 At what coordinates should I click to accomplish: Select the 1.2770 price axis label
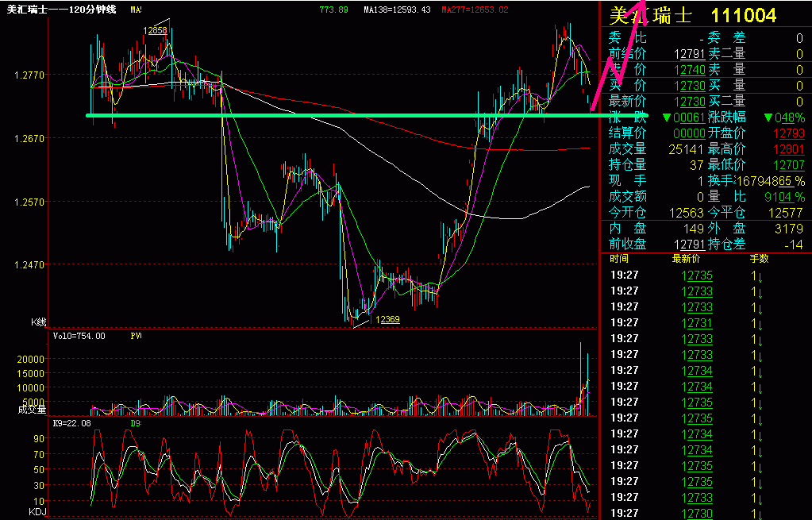coord(29,75)
